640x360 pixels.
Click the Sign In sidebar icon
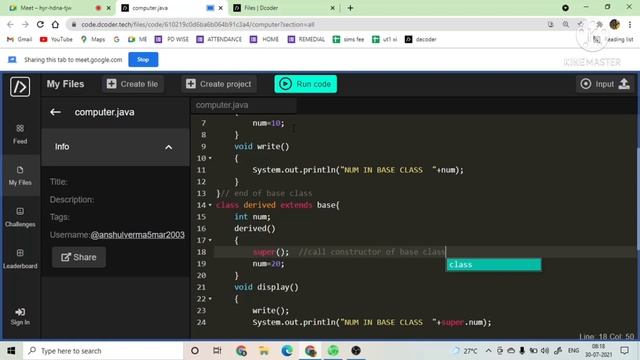coord(20,316)
